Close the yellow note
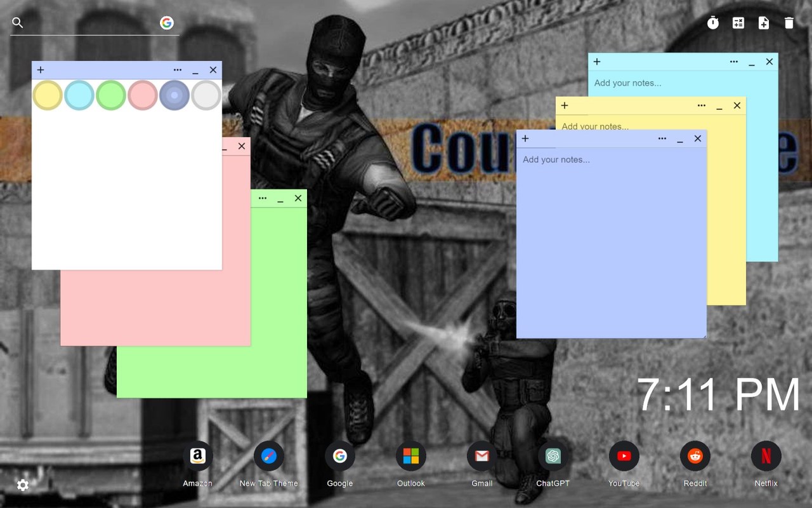 point(737,105)
